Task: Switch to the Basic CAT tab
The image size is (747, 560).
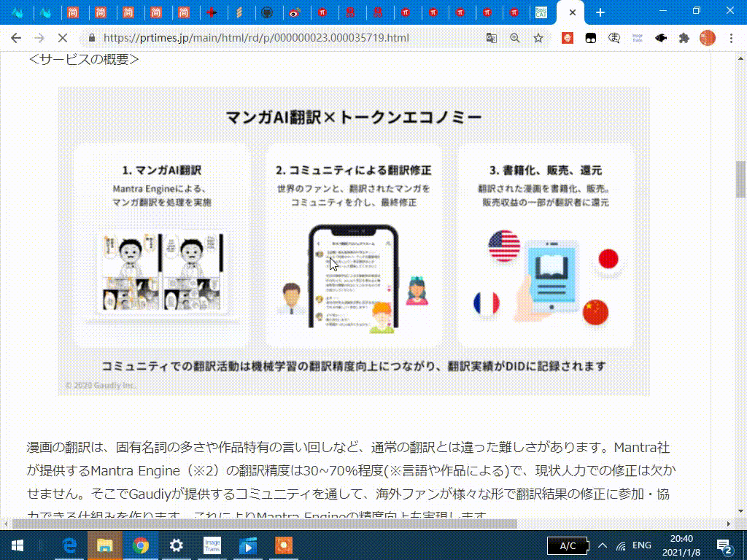Action: coord(541,12)
